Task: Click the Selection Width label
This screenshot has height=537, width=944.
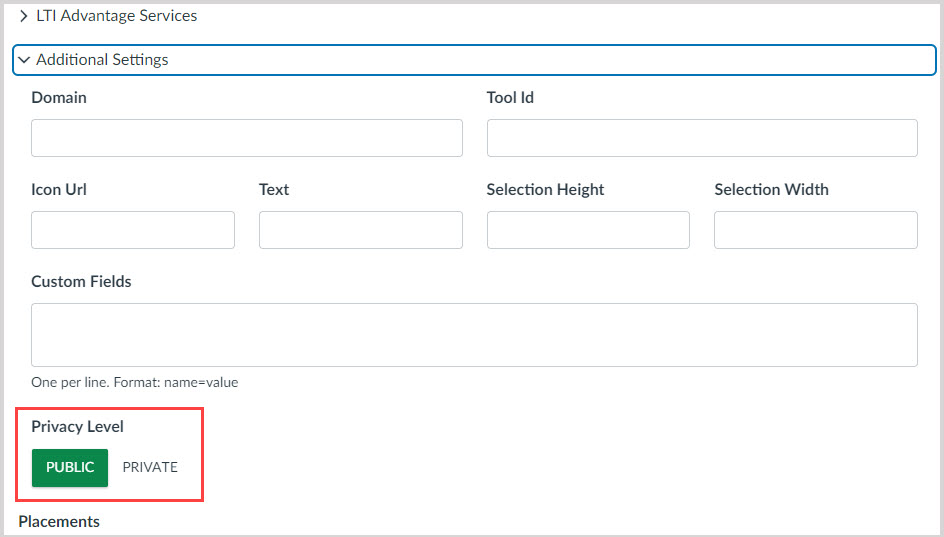Action: click(x=771, y=190)
